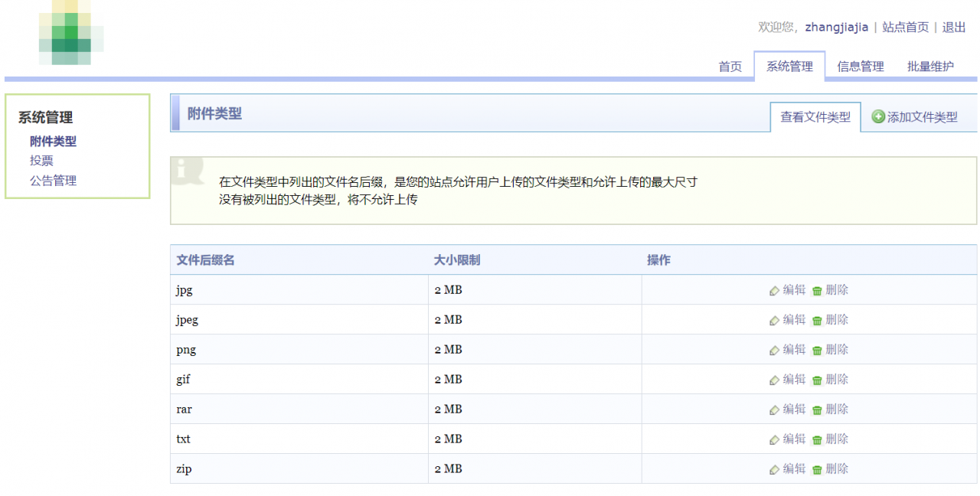Click the pencil edit icon for jpg
This screenshot has width=980, height=496.
774,291
